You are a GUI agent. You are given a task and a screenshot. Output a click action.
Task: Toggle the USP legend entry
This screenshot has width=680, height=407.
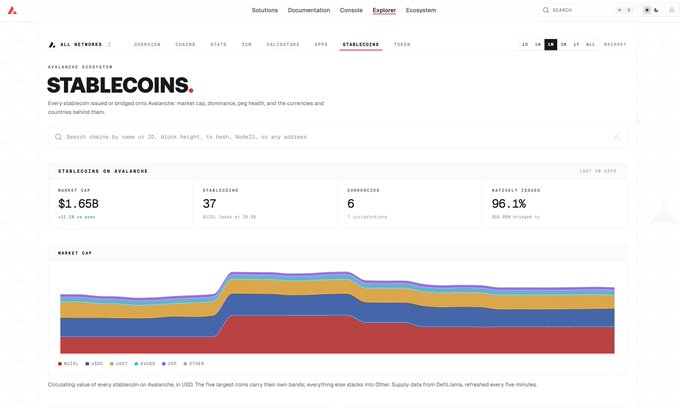pyautogui.click(x=170, y=364)
